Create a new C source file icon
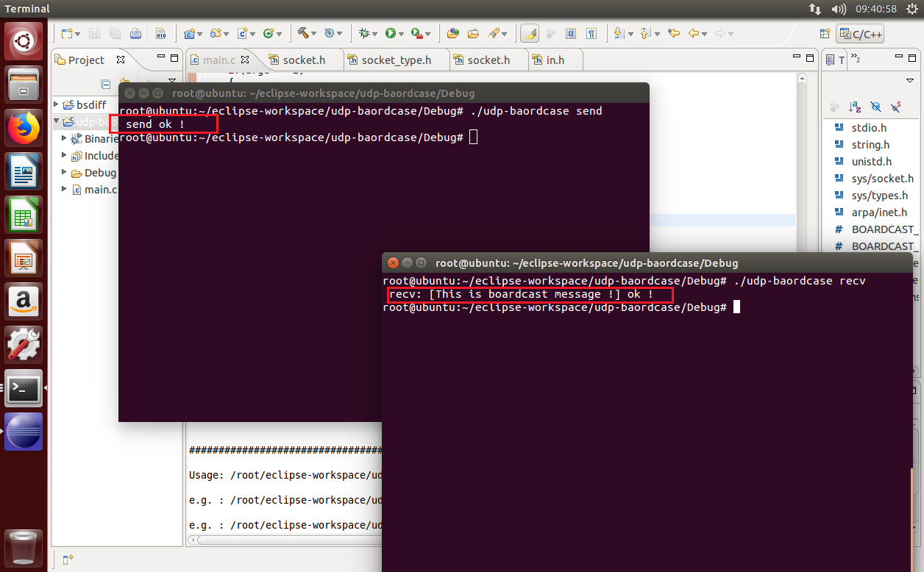 pos(243,33)
